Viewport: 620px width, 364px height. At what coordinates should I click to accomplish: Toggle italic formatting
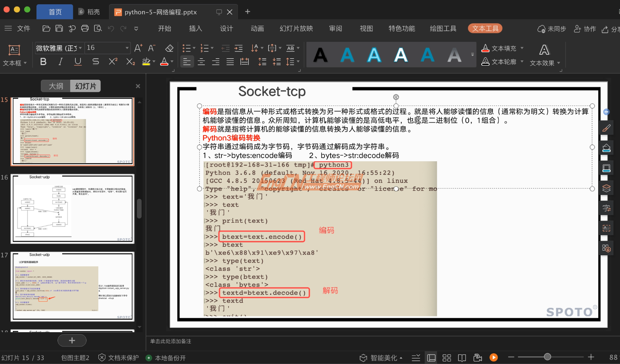60,62
